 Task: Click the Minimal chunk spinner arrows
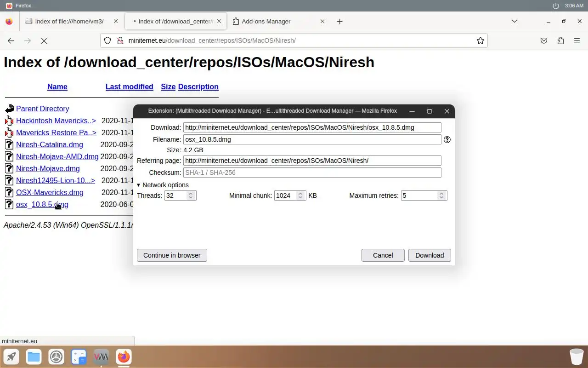click(300, 195)
